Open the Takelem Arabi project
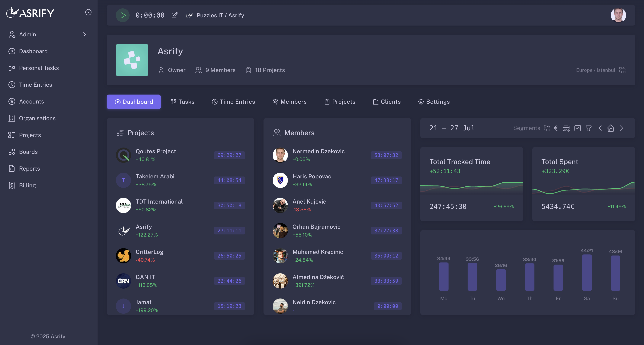 (180, 180)
